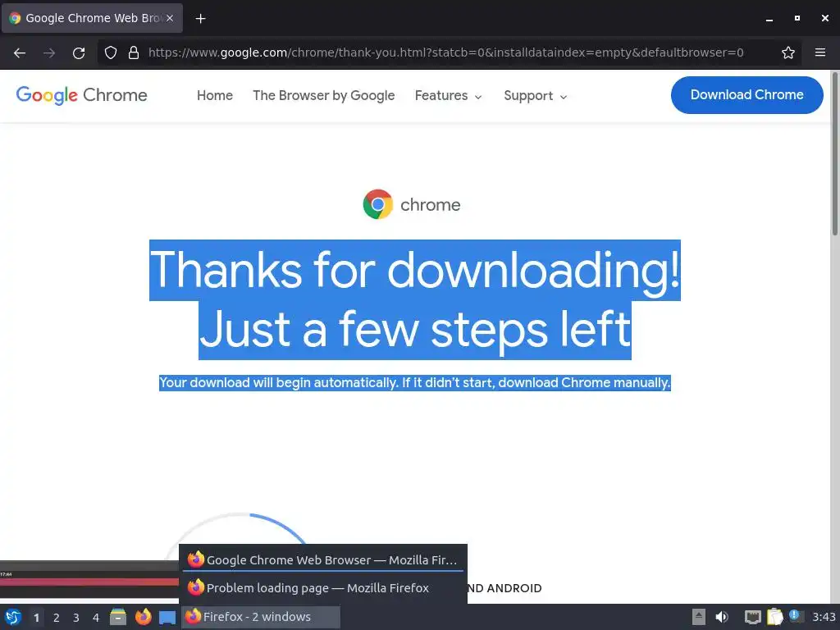Expand the Features dropdown menu
This screenshot has width=840, height=630.
[x=449, y=95]
